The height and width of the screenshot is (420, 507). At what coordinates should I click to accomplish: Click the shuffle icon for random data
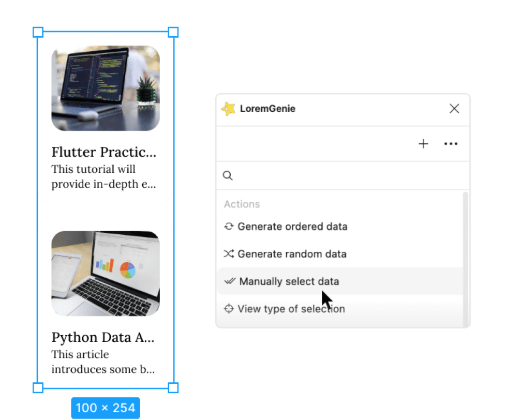click(x=229, y=254)
